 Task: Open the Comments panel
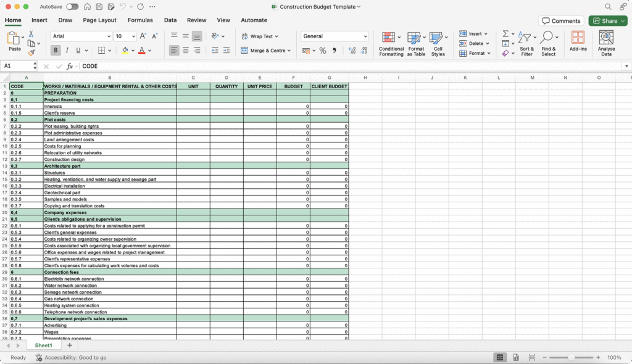coord(560,20)
